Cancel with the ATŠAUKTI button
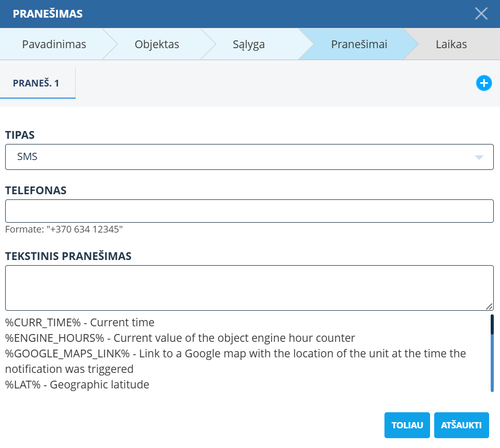Image resolution: width=500 pixels, height=448 pixels. (461, 425)
